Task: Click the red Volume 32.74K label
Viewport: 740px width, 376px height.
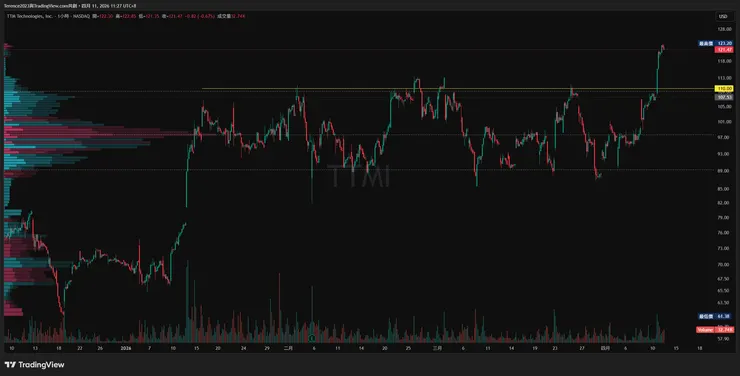Action: pos(715,330)
